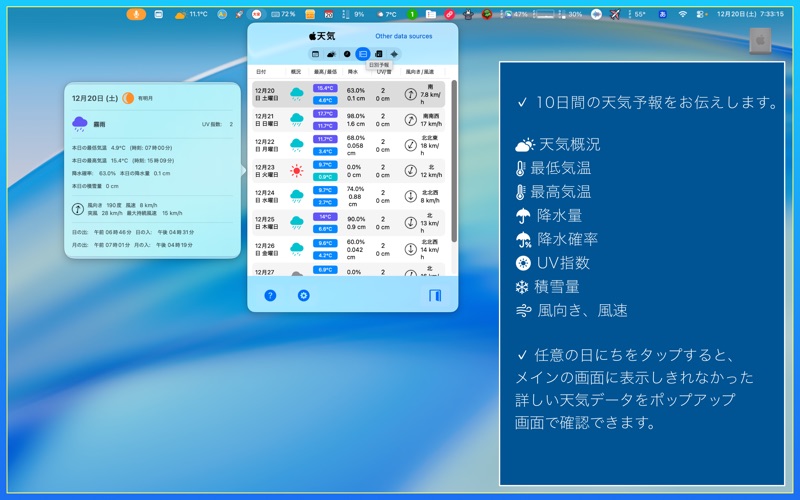
Task: Click the door exit icon in weather popup
Action: pyautogui.click(x=435, y=295)
